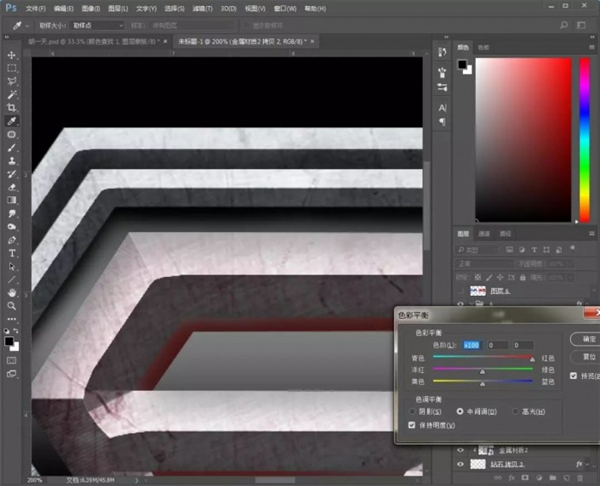Screen dimensions: 600x486
Task: Select the Rectangular Marquee tool
Action: click(12, 68)
